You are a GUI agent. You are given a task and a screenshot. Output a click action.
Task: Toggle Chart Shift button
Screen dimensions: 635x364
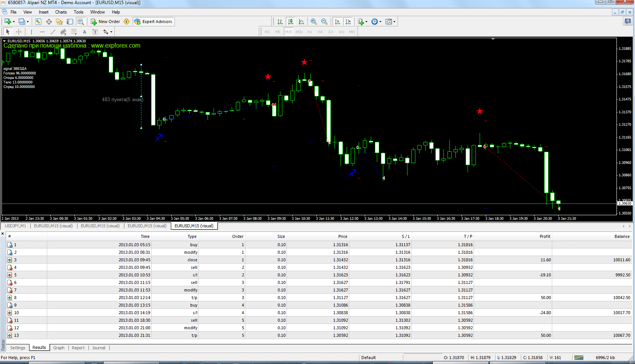348,22
